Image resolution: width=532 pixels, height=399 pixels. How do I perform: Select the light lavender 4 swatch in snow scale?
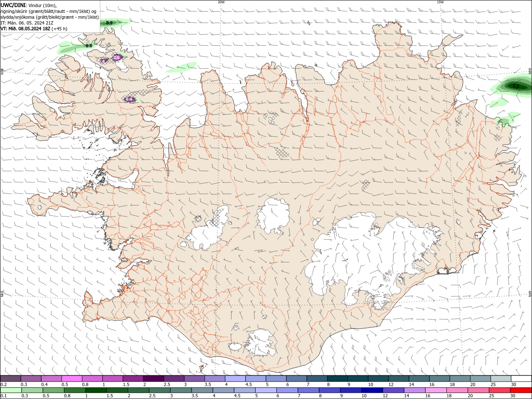click(235, 379)
